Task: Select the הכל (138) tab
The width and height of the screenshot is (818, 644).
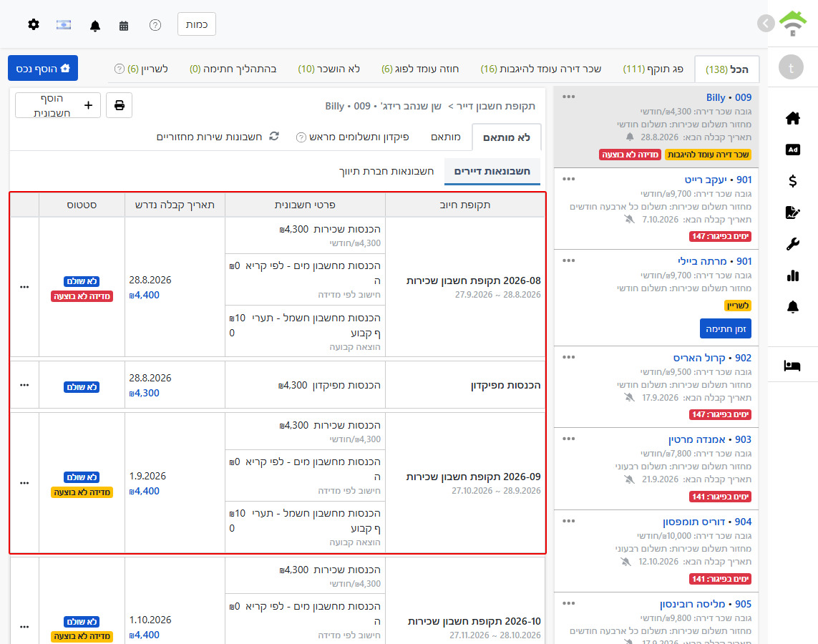Action: (x=726, y=69)
